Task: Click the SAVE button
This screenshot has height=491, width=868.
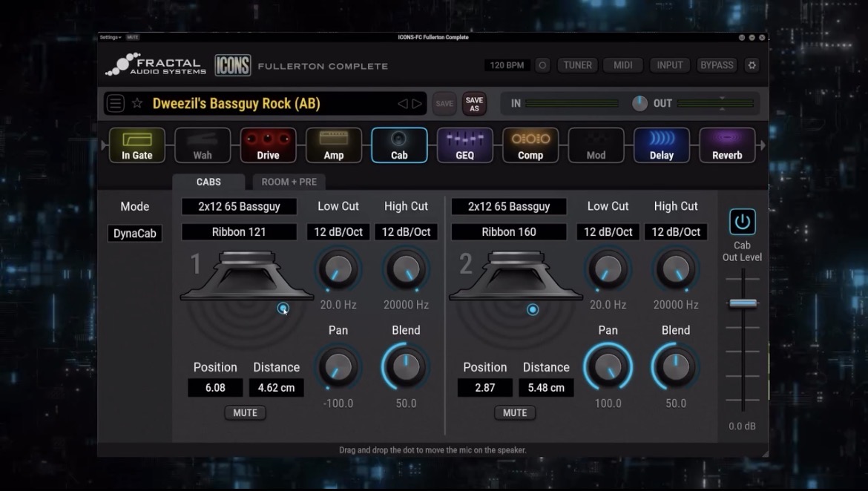Action: (x=444, y=104)
